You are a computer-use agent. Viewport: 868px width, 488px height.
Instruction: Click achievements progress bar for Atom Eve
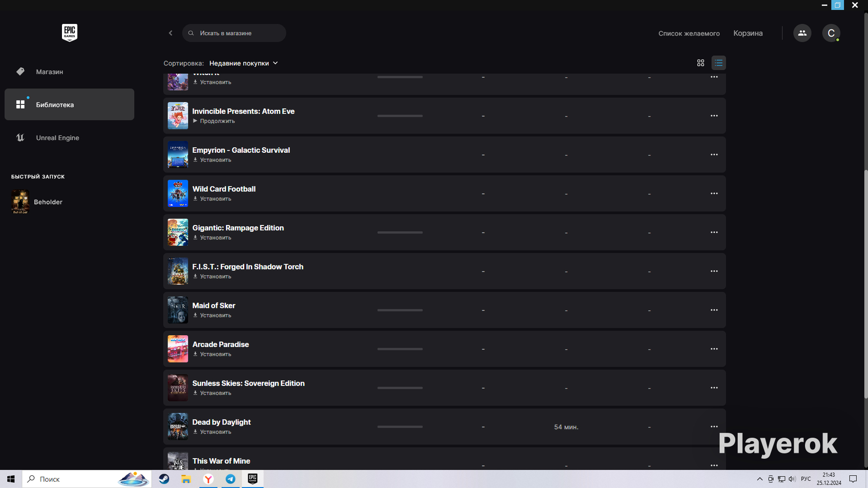[400, 116]
